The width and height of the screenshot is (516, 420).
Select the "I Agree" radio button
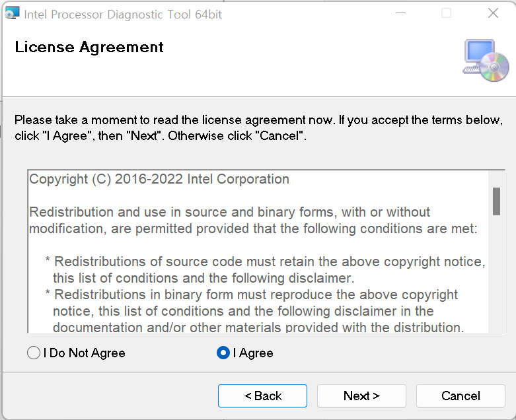coord(223,353)
